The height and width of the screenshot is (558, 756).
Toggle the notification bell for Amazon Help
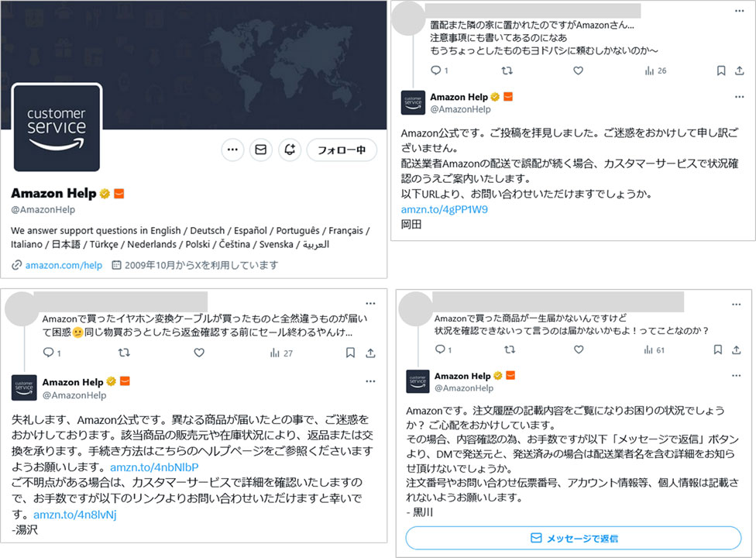(290, 150)
